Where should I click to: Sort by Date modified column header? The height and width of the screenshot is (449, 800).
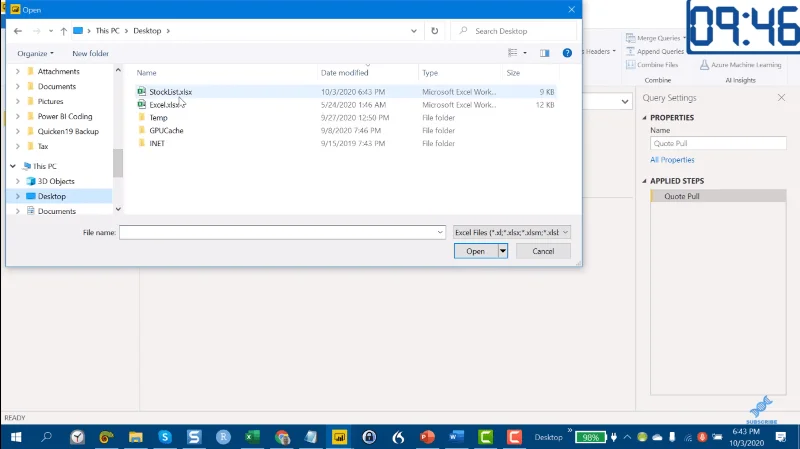coord(344,73)
